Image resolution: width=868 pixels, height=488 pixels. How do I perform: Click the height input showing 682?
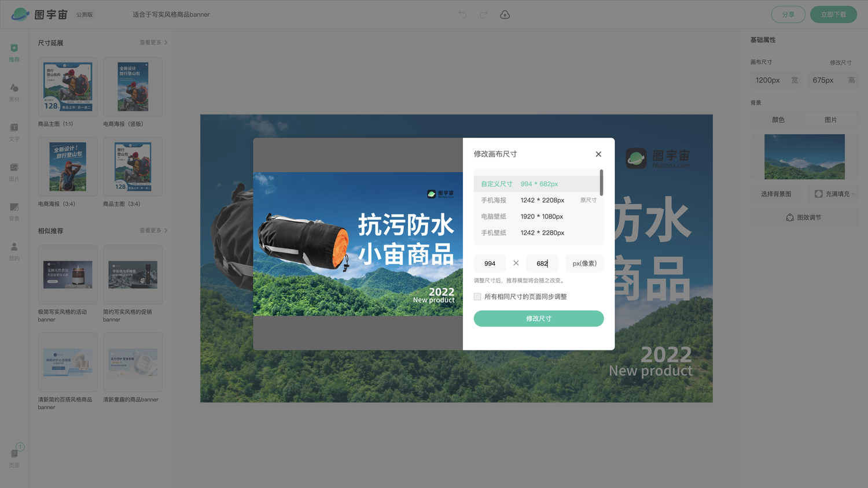(542, 264)
